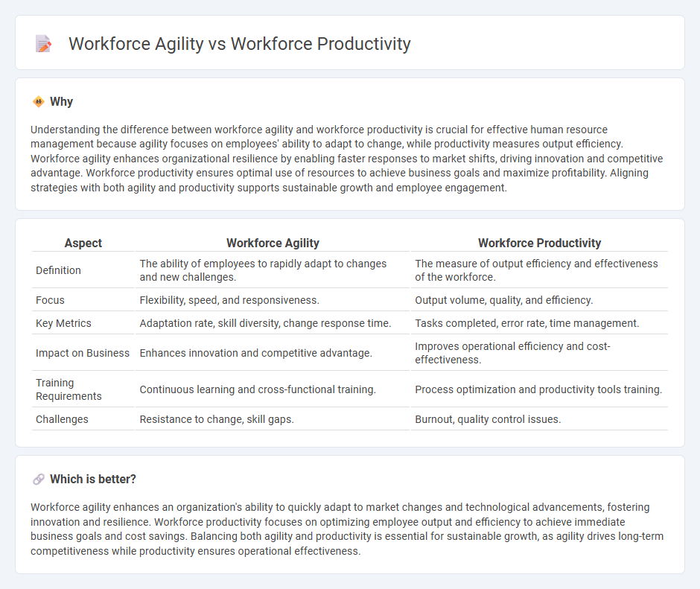Click the document pencil icon beside the title
Viewport: 700px width, 589px height.
43,44
